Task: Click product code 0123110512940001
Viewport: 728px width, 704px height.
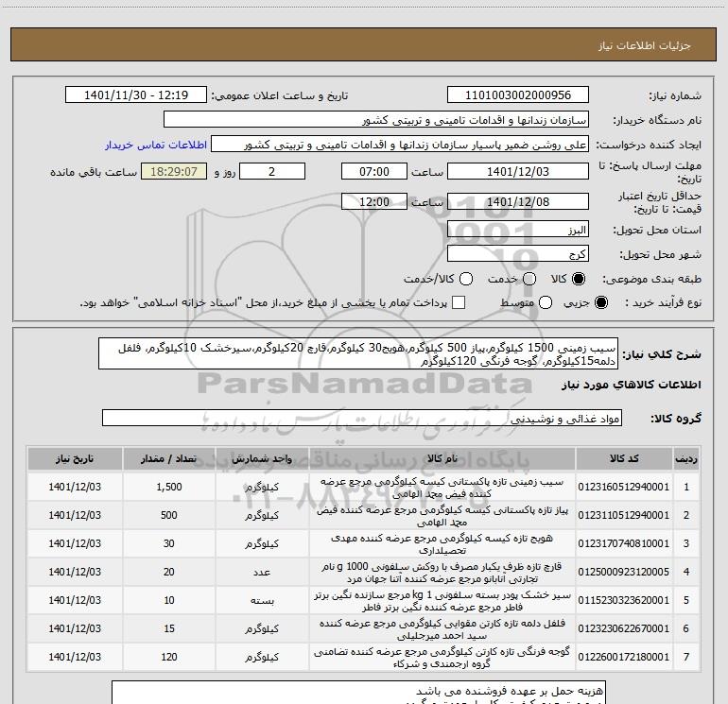Action: 624,515
